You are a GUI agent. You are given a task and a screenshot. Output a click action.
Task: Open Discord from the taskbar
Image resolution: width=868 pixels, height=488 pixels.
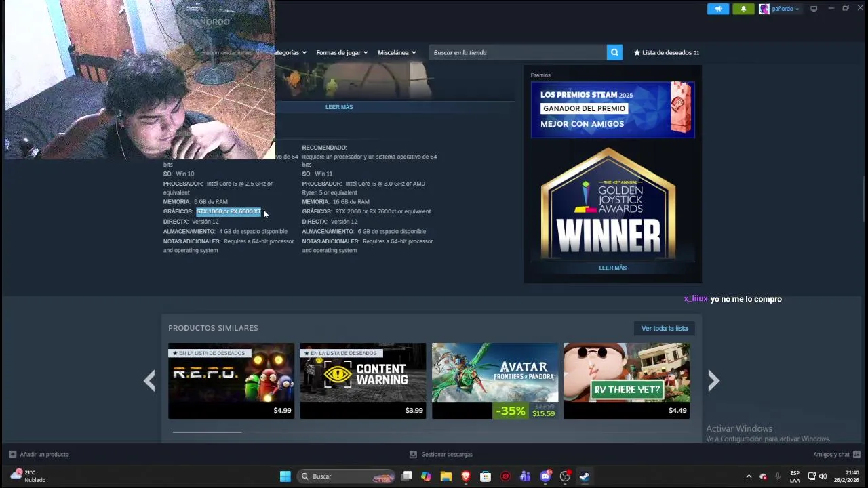point(545,476)
